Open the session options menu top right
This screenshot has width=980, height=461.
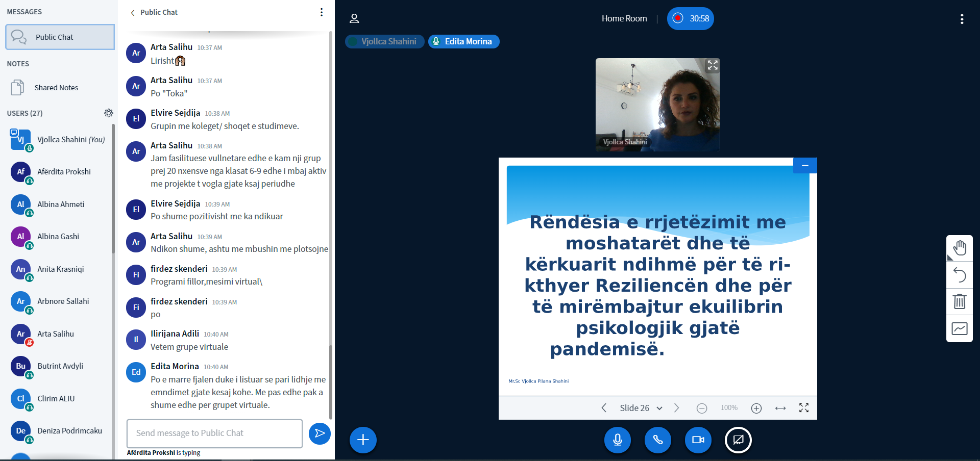pyautogui.click(x=962, y=19)
